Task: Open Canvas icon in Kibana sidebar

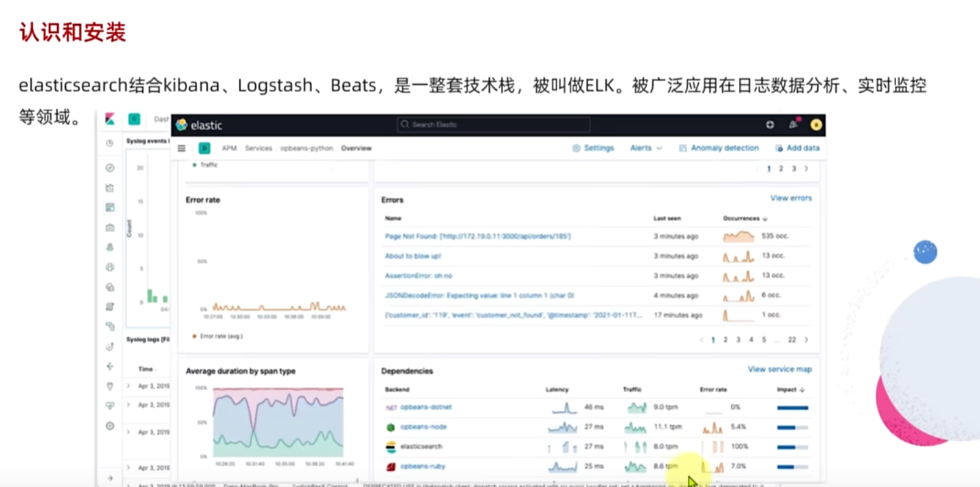Action: coord(110,227)
